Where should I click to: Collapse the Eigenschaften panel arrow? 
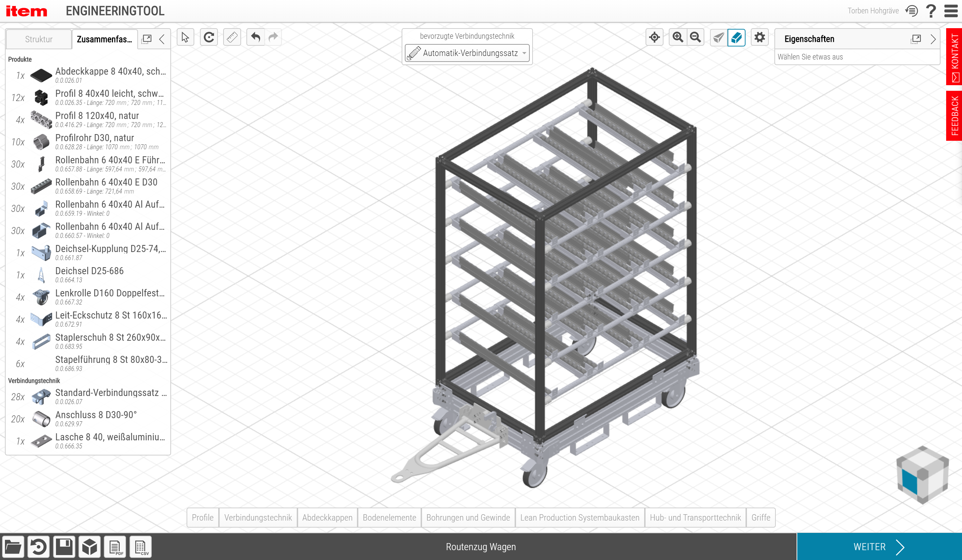933,39
